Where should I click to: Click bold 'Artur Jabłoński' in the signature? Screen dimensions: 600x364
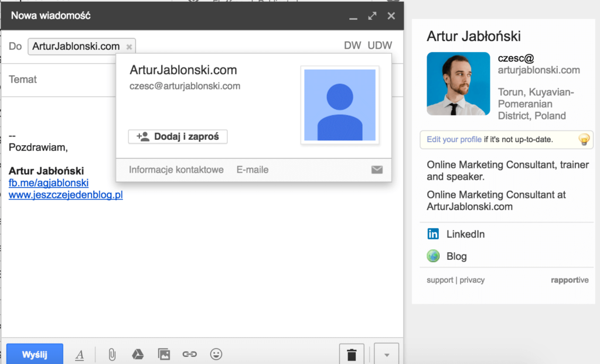(46, 171)
